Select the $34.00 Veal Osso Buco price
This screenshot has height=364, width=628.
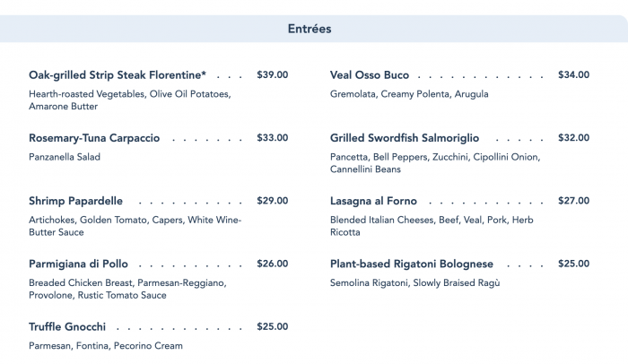tap(573, 75)
